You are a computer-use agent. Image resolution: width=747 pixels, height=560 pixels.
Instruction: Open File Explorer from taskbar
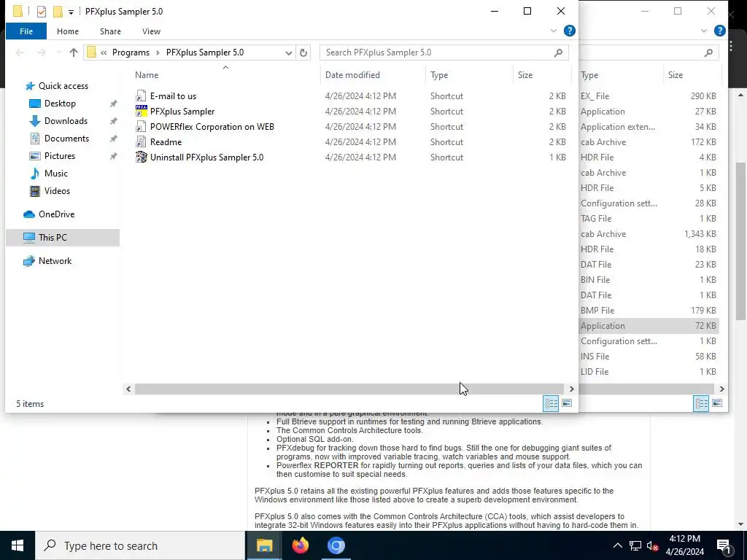[264, 545]
